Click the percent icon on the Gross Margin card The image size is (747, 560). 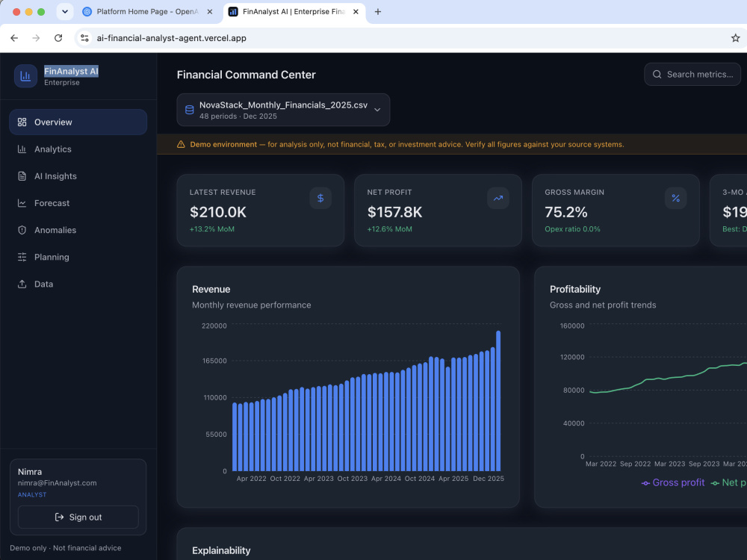tap(675, 198)
